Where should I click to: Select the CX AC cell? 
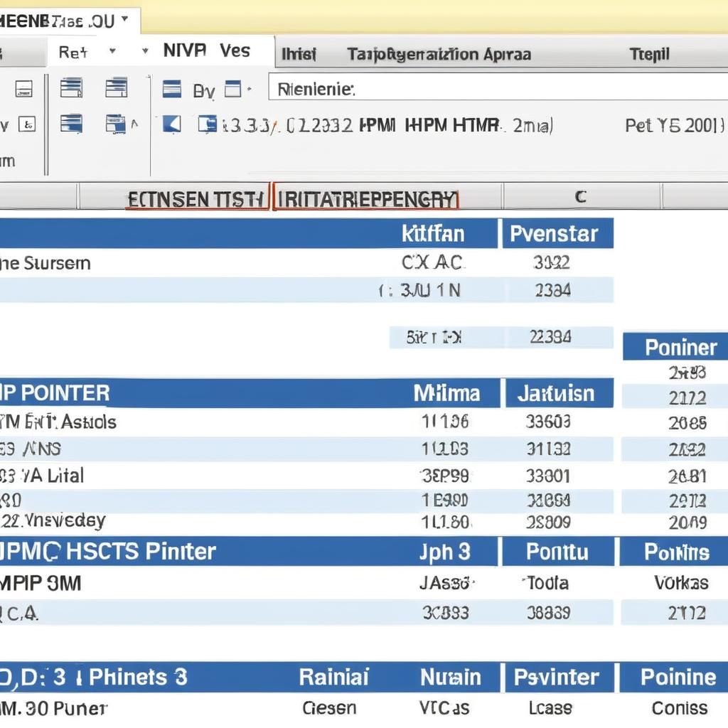[x=433, y=263]
